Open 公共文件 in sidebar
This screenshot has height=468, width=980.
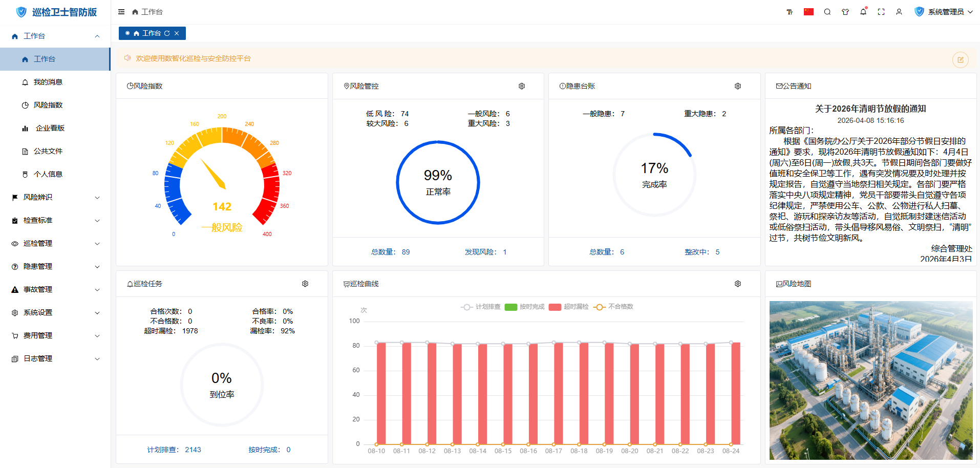[55, 151]
